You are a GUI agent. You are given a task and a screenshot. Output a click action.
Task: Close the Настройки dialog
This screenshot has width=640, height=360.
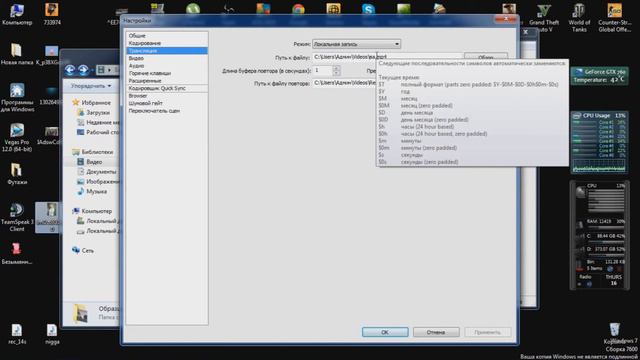pos(505,19)
